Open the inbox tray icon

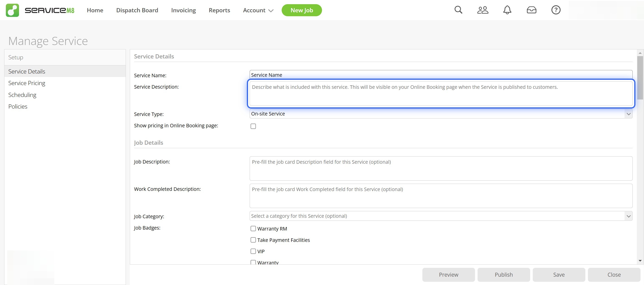pyautogui.click(x=531, y=10)
